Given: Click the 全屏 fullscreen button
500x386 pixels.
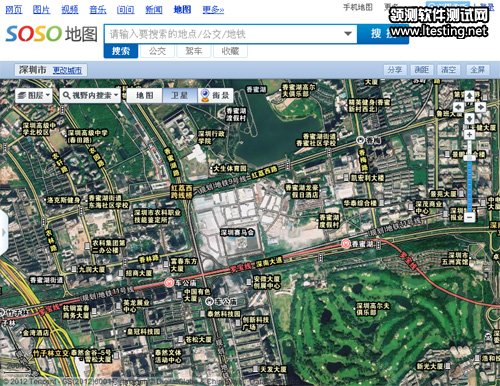Looking at the screenshot, I should click(477, 70).
